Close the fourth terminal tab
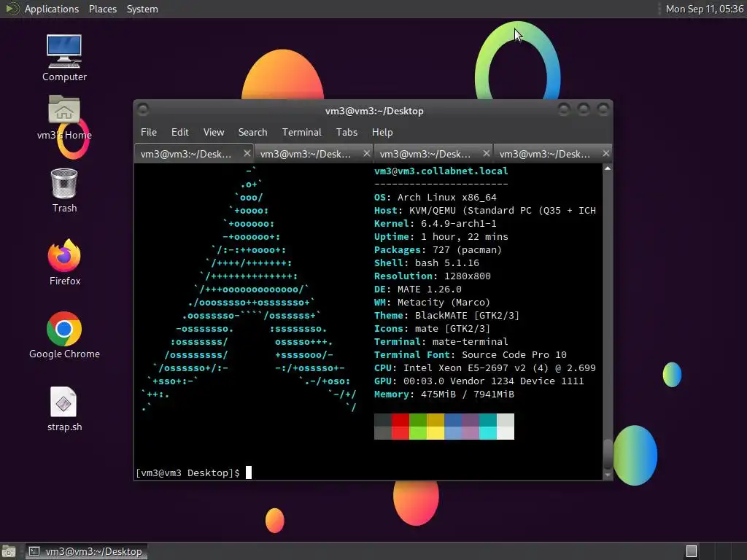 [605, 153]
